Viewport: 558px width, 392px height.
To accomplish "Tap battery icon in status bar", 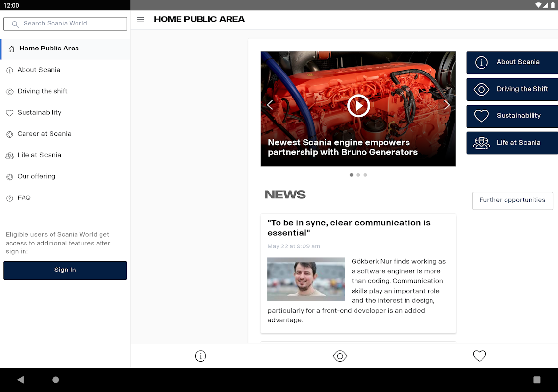I will 553,5.
